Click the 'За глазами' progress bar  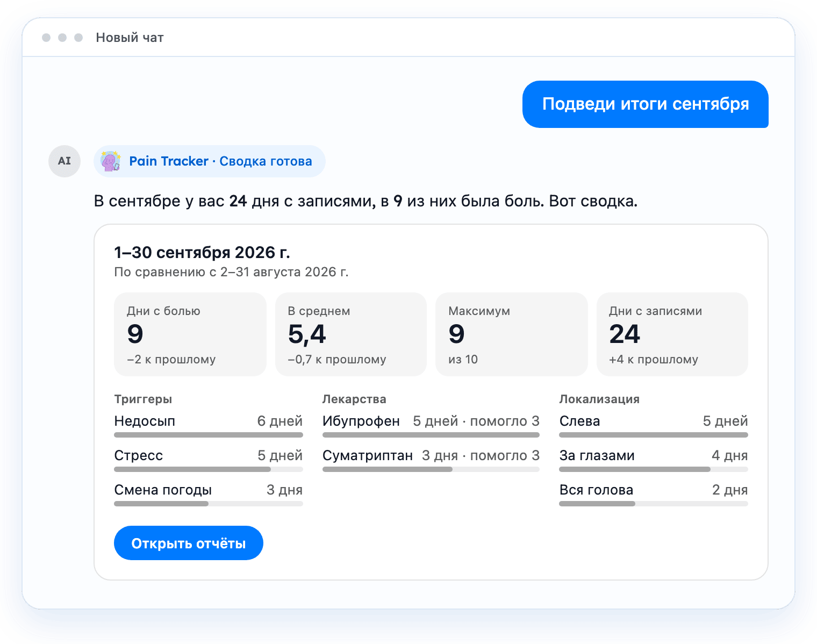[654, 469]
